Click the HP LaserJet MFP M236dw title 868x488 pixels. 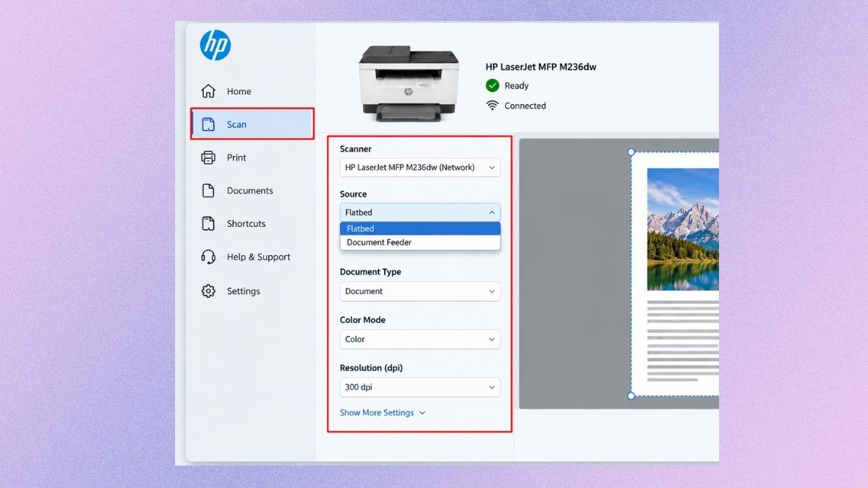pyautogui.click(x=541, y=67)
